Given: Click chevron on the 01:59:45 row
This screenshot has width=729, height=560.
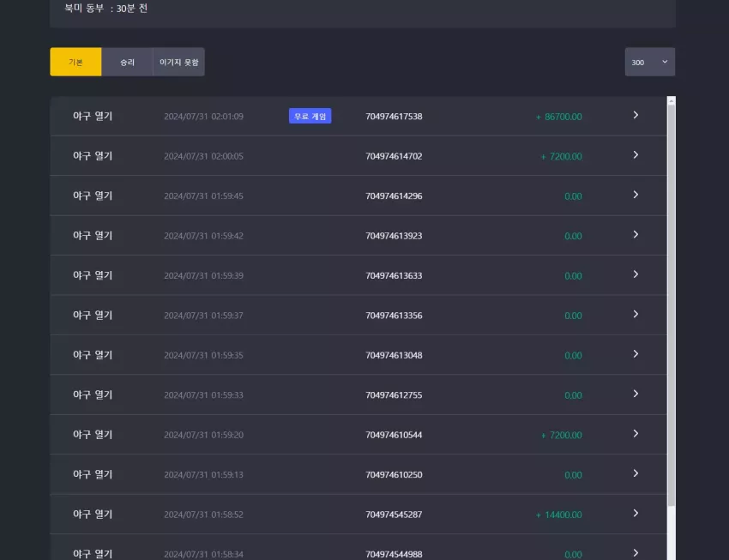Looking at the screenshot, I should click(x=636, y=195).
